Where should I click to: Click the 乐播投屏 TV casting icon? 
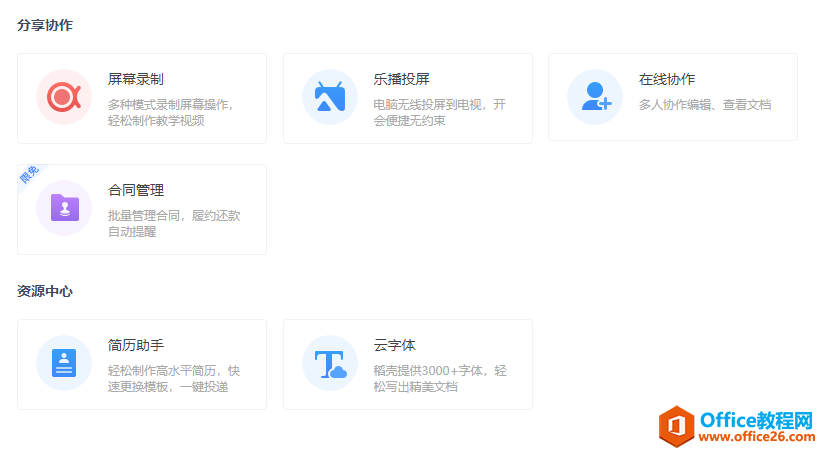click(x=330, y=97)
